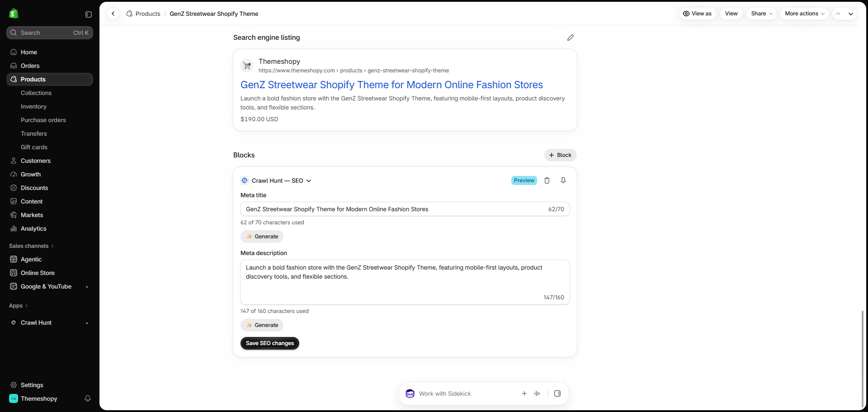Click the Sidekick avatar icon
Viewport: 868px width, 412px height.
[x=410, y=393]
